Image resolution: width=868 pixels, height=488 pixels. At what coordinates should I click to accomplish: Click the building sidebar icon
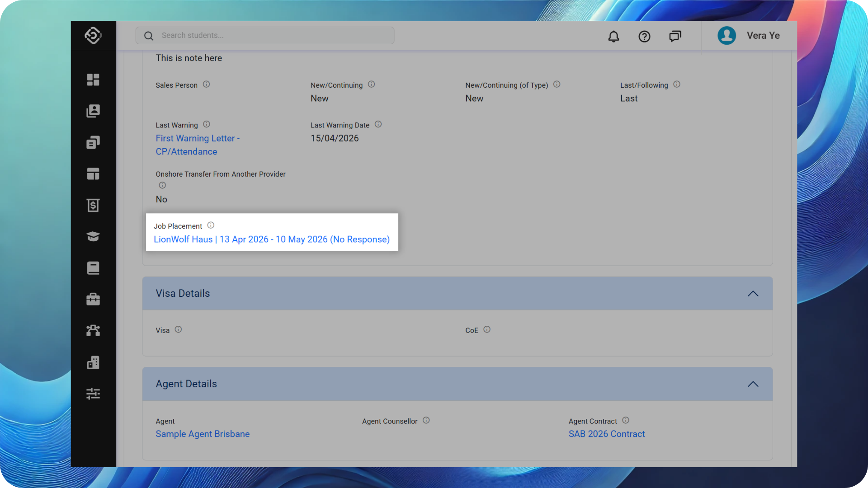point(93,362)
